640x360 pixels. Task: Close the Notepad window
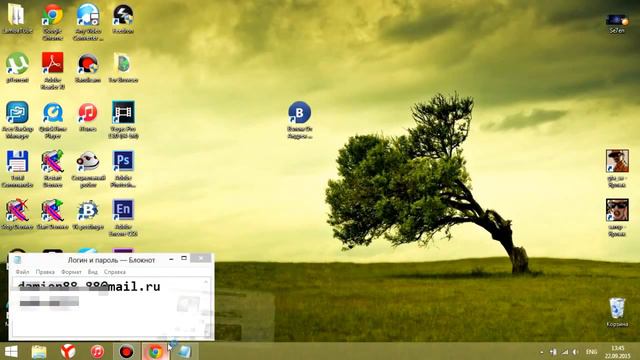201,258
